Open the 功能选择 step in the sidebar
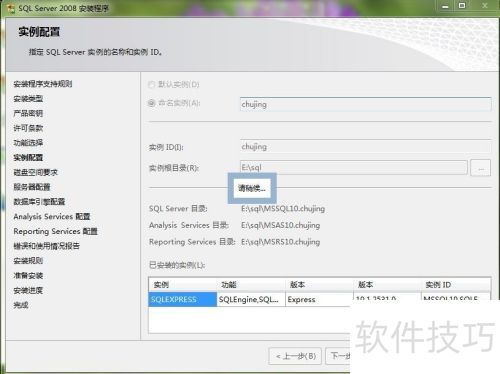This screenshot has height=374, width=500. (28, 143)
